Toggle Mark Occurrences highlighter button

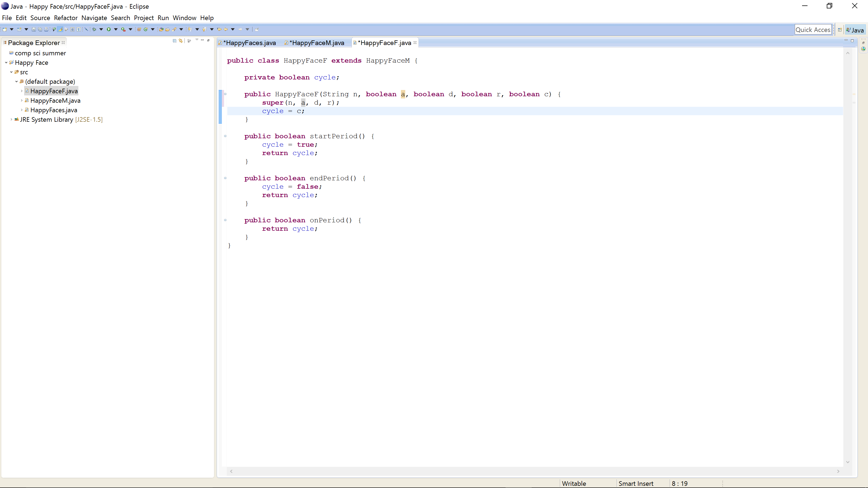[x=60, y=30]
